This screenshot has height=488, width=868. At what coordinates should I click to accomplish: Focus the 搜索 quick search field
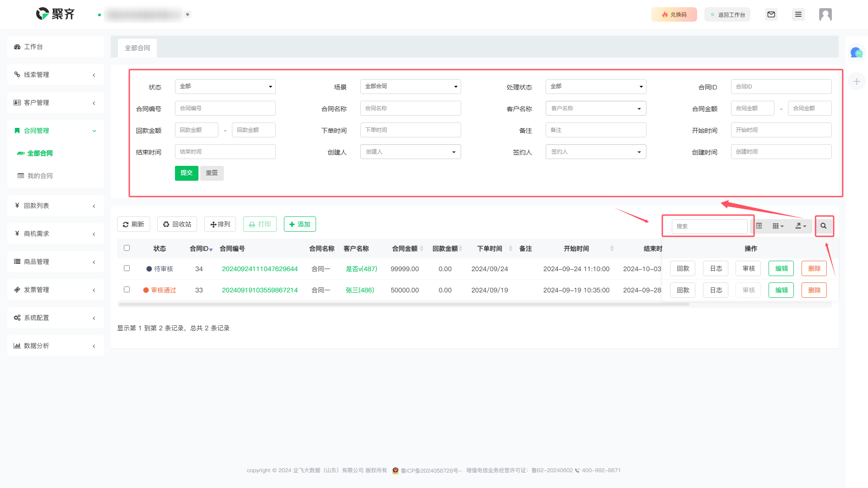709,226
